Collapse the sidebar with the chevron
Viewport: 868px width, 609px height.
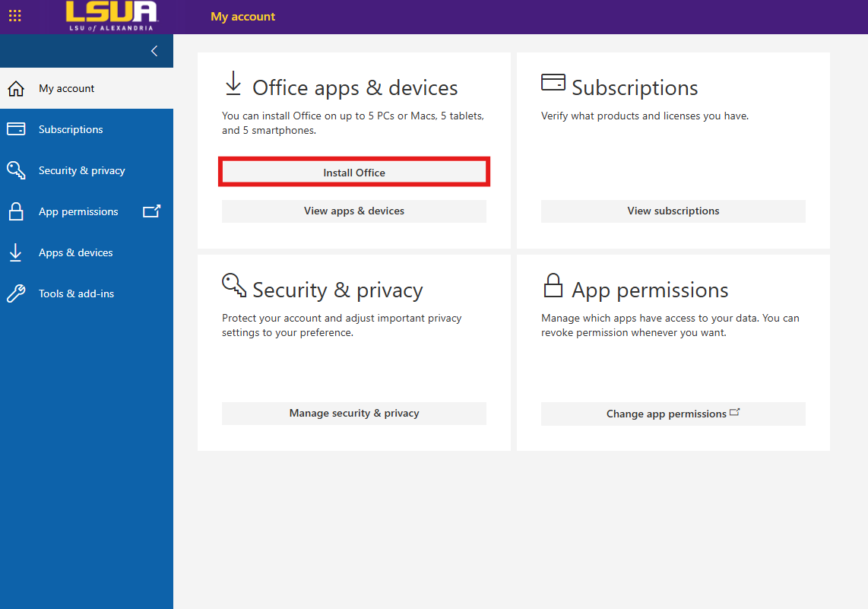(154, 51)
